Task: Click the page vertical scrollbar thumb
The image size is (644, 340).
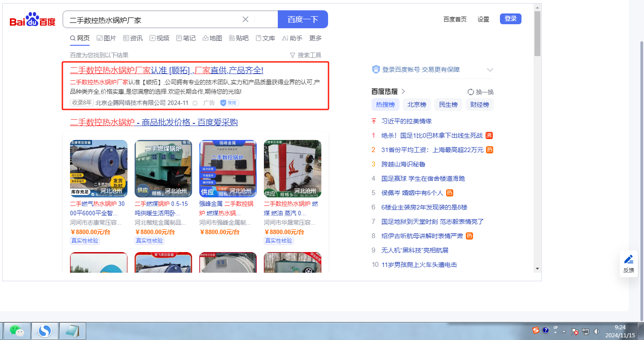Action: (x=538, y=34)
